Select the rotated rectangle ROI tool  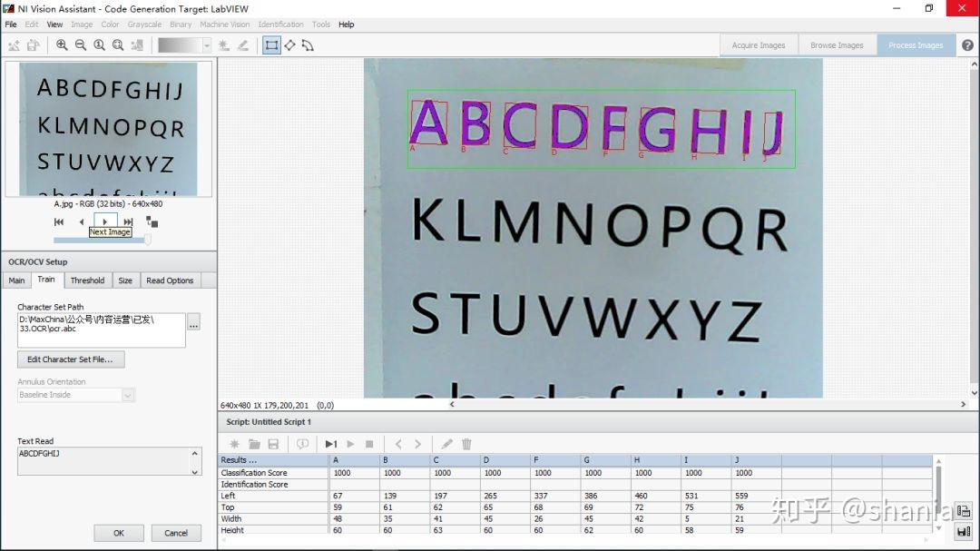[289, 44]
